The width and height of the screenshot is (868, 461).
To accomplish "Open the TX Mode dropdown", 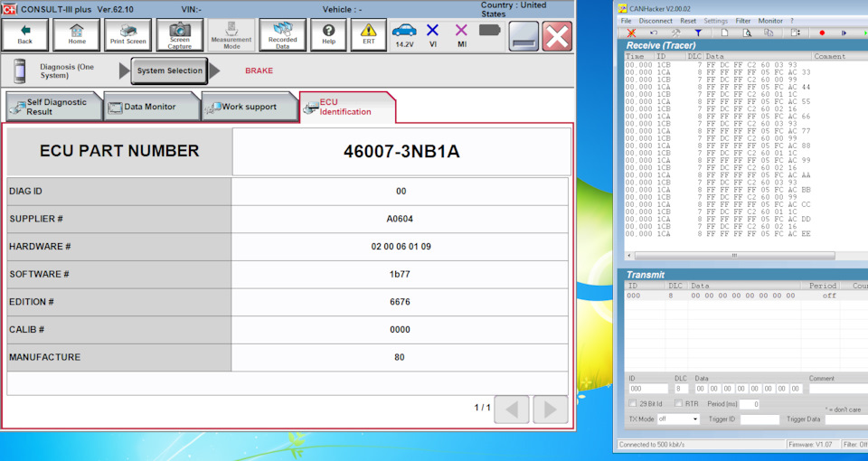I will [x=678, y=419].
